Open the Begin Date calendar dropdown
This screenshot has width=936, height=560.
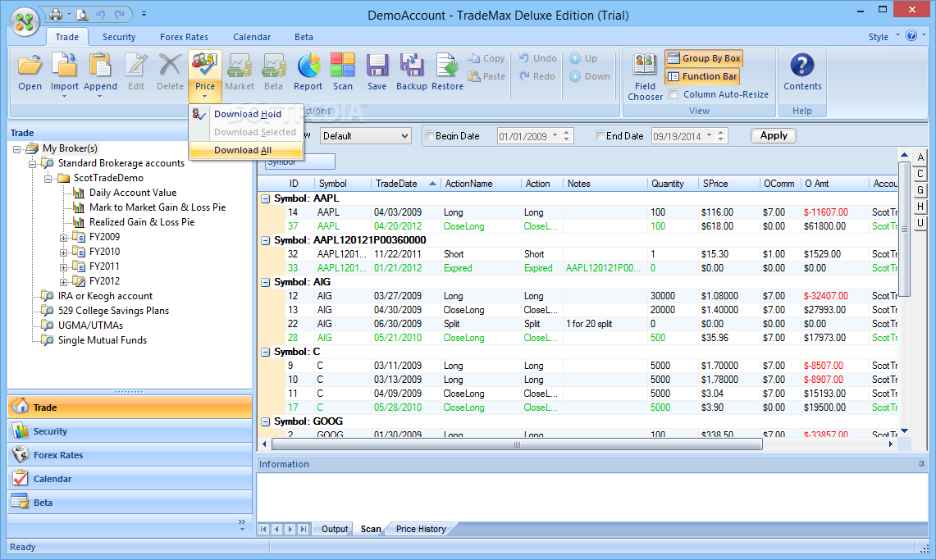[555, 136]
